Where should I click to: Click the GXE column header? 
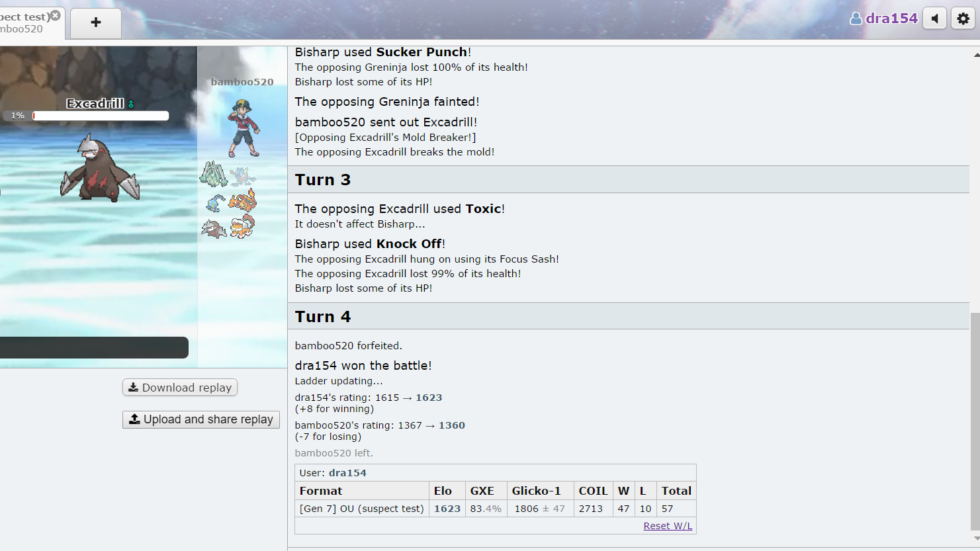[x=486, y=491]
